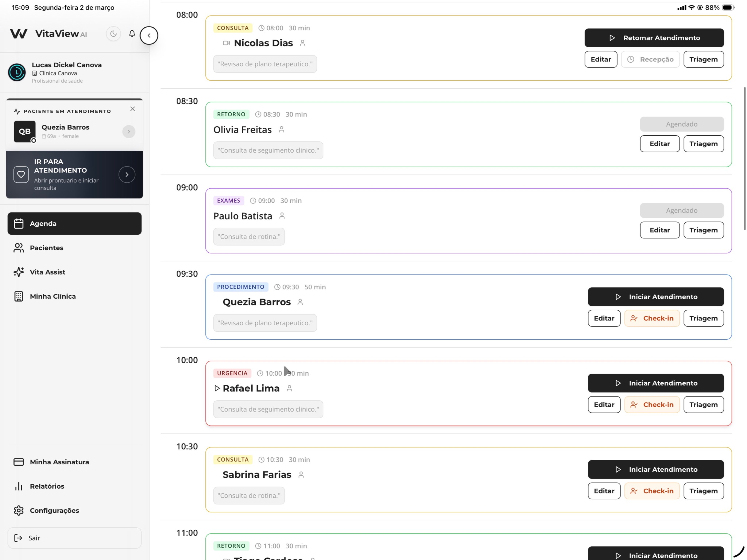This screenshot has height=560, width=747.
Task: Click Check-in for Quezia Barros
Action: click(x=652, y=319)
